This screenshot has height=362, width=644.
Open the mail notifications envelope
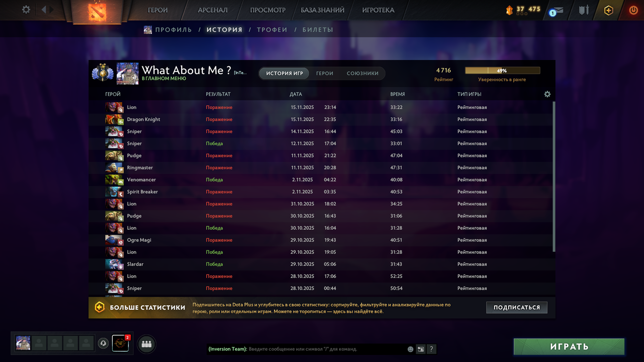[556, 10]
